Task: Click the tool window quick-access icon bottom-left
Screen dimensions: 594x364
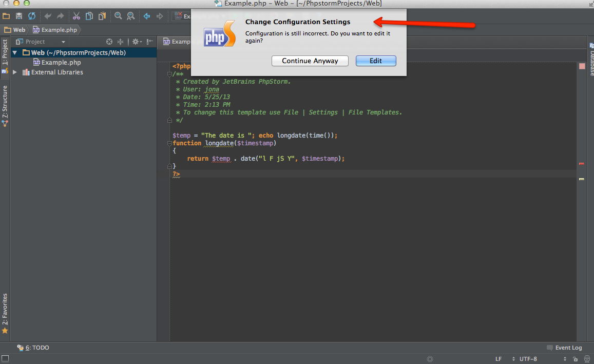Action: [x=5, y=358]
